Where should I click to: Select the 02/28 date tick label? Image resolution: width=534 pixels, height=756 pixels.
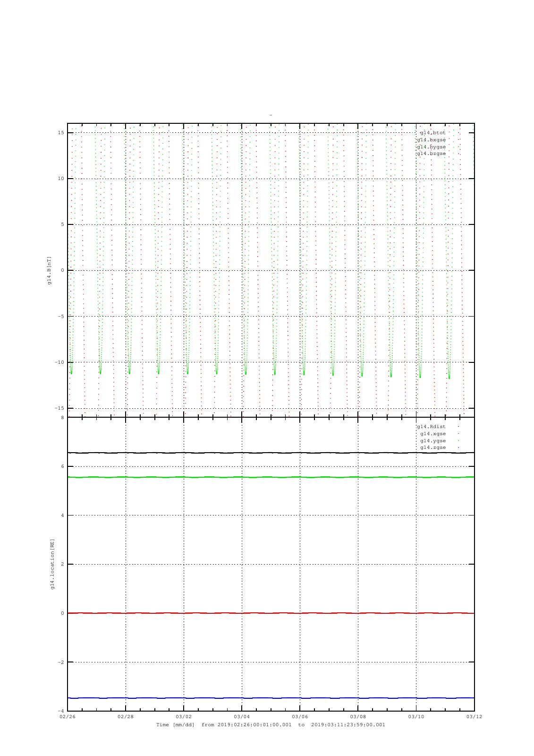(126, 716)
